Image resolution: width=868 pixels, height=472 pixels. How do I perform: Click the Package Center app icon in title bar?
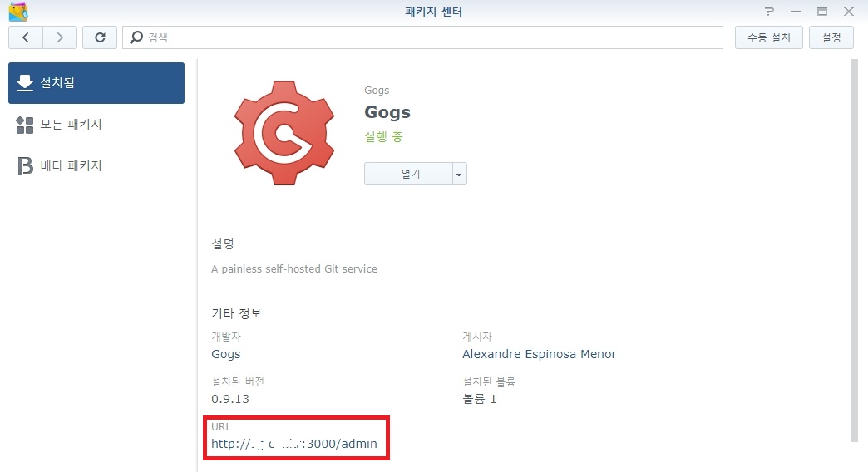click(x=18, y=12)
